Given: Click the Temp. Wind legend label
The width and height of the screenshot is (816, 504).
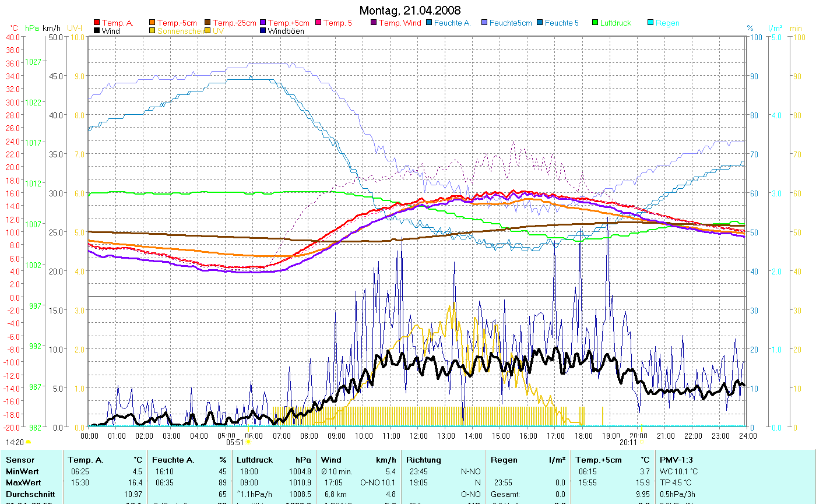Looking at the screenshot, I should (x=399, y=23).
